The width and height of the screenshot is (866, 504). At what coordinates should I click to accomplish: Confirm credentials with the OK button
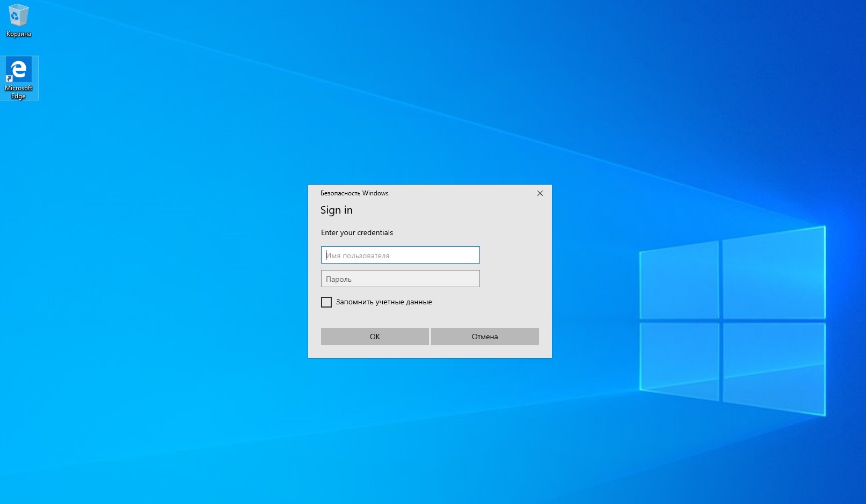(375, 337)
